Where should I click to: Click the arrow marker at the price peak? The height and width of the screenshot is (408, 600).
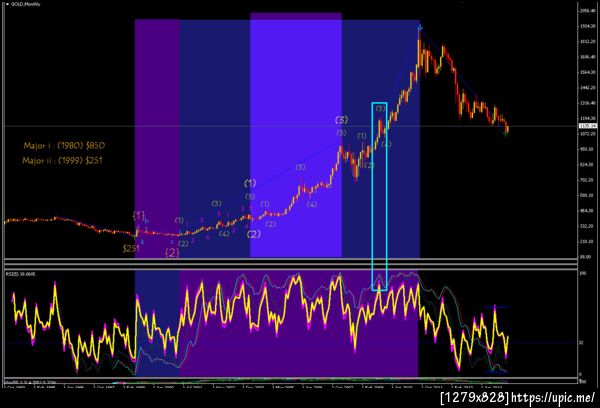tap(420, 27)
